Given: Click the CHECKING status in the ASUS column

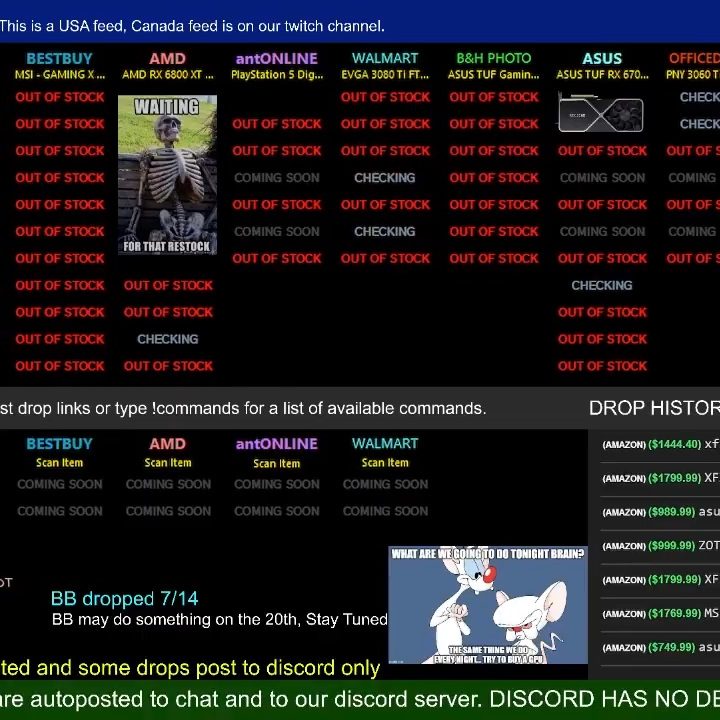Looking at the screenshot, I should pyautogui.click(x=602, y=285).
